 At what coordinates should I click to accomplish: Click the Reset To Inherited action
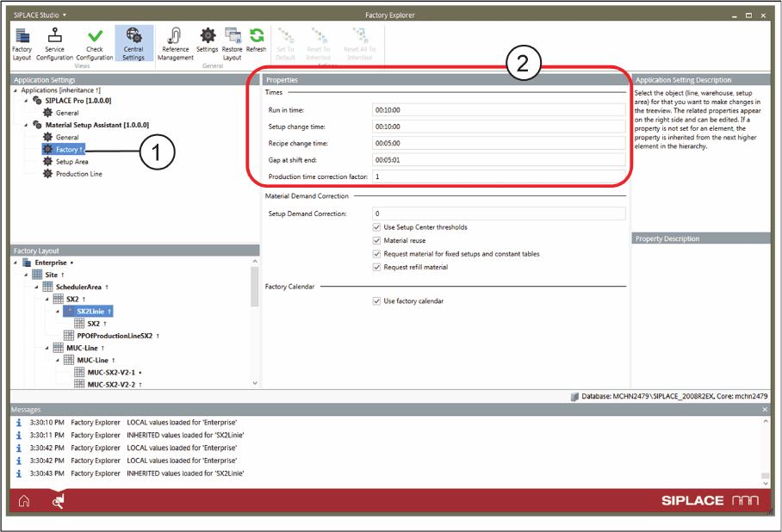click(x=318, y=45)
